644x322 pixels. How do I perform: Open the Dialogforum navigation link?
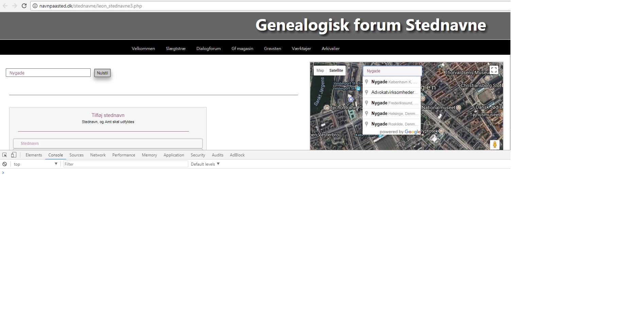(208, 49)
